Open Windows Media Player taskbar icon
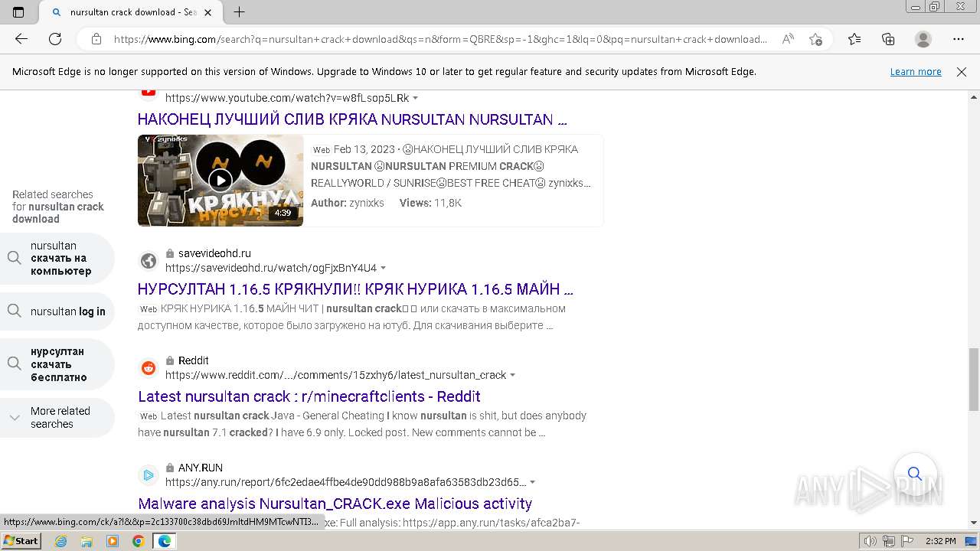 coord(113,541)
